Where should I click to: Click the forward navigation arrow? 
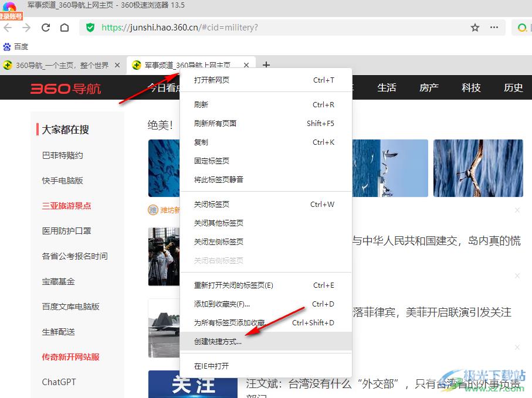pyautogui.click(x=26, y=28)
